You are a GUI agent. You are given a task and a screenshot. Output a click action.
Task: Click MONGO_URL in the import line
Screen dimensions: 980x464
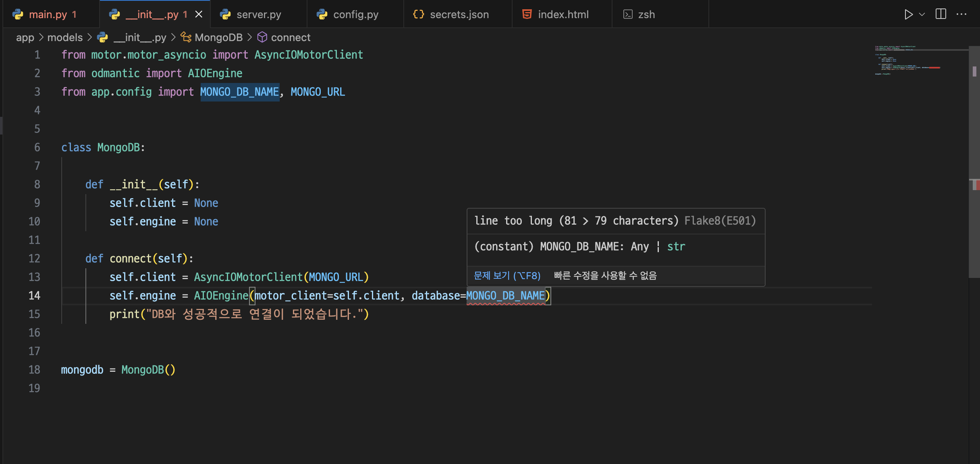pyautogui.click(x=318, y=92)
